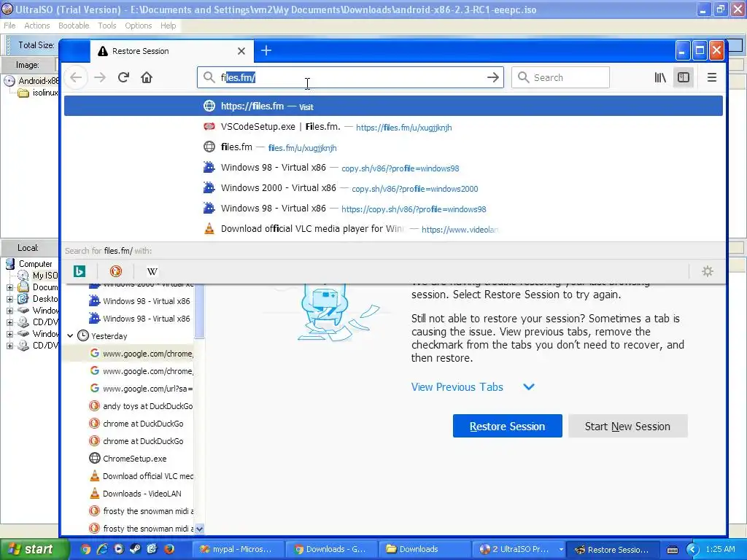This screenshot has height=560, width=747.
Task: Click the Go arrow in the address bar
Action: point(493,77)
